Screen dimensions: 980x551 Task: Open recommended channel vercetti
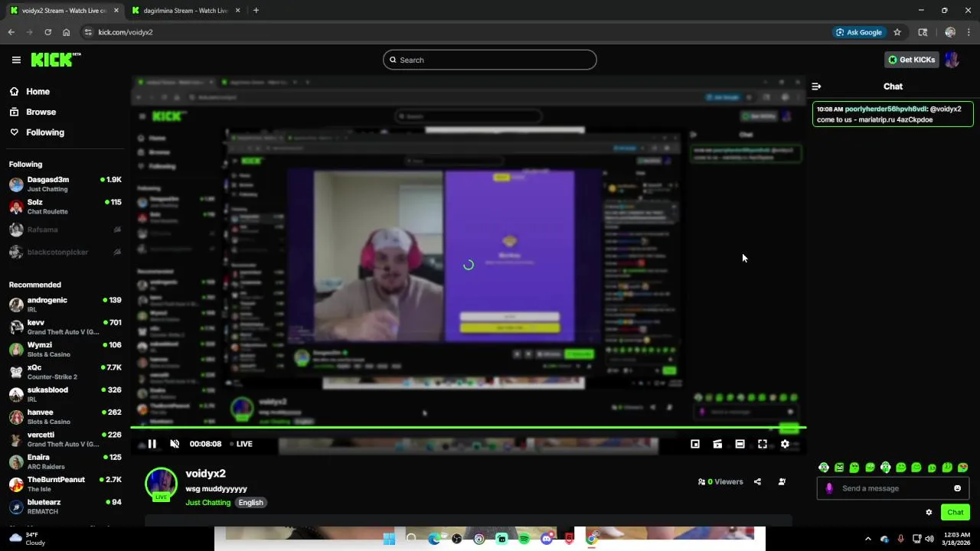[x=65, y=439]
